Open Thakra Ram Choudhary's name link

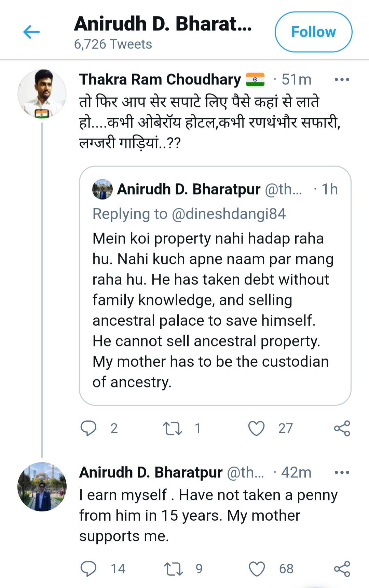point(160,80)
